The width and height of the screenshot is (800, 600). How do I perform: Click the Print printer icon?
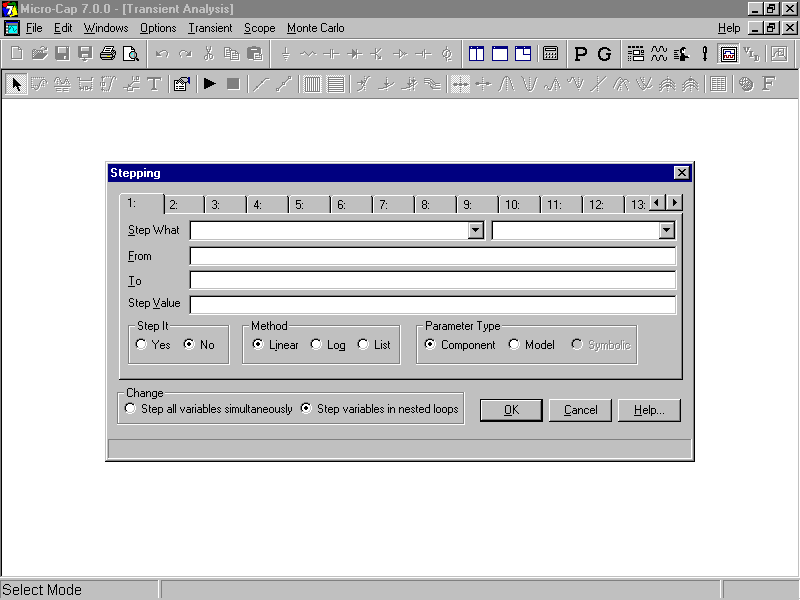(108, 54)
